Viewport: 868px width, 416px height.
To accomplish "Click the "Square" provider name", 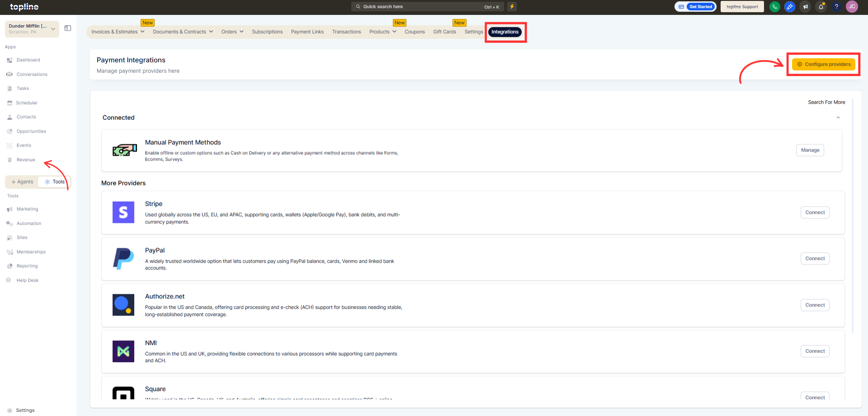I will [x=156, y=389].
